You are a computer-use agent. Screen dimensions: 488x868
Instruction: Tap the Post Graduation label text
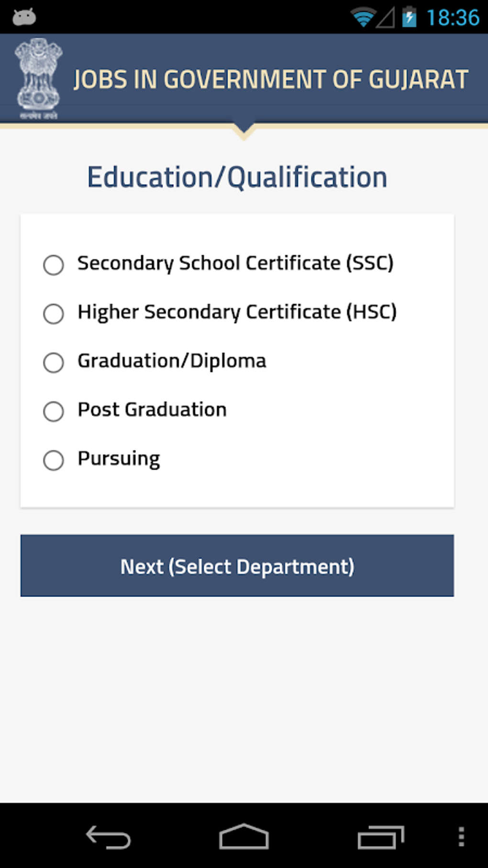[x=152, y=410]
